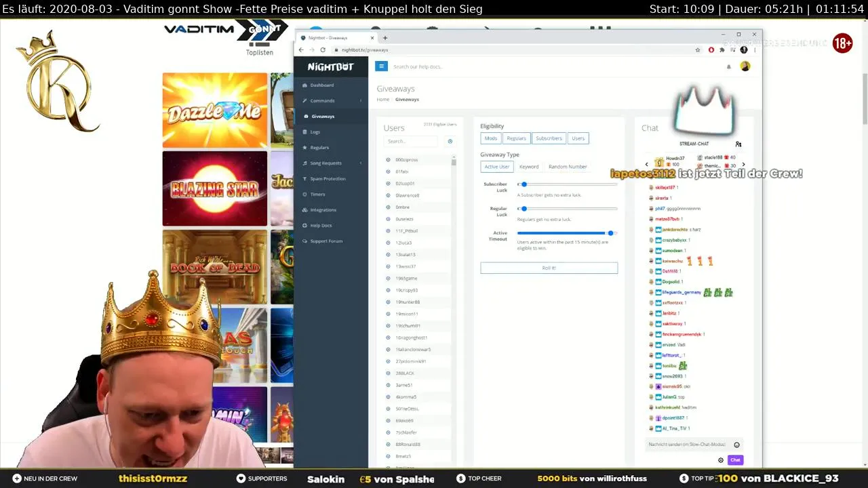The image size is (868, 488).
Task: Open the stream chat community users icon
Action: click(738, 144)
